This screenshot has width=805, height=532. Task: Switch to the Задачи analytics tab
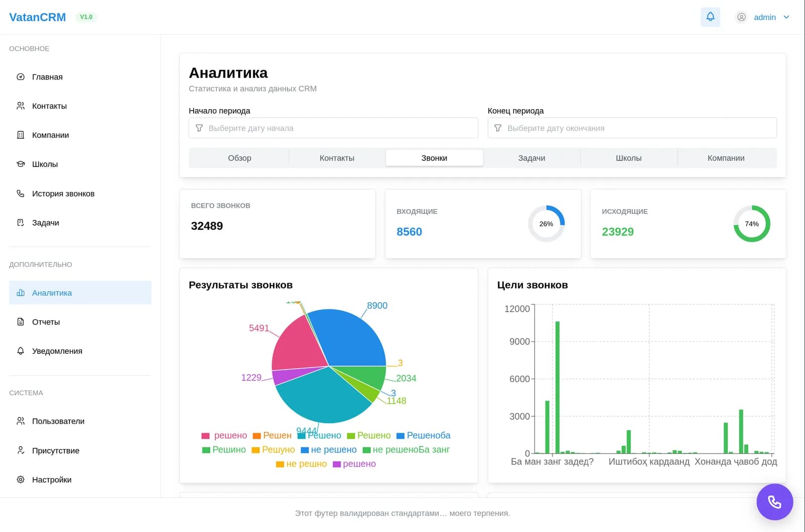(531, 158)
